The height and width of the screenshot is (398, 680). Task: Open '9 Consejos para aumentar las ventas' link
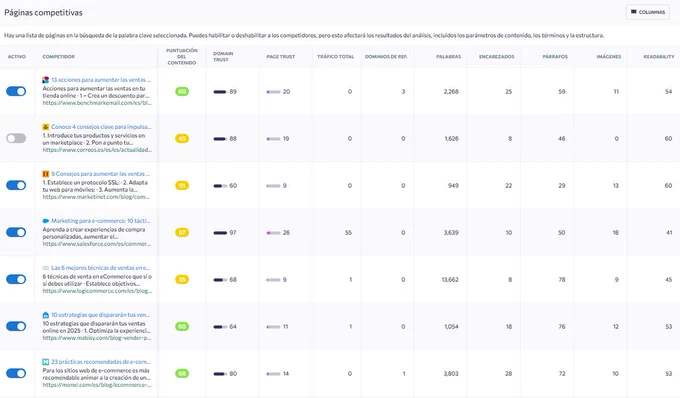click(x=101, y=174)
